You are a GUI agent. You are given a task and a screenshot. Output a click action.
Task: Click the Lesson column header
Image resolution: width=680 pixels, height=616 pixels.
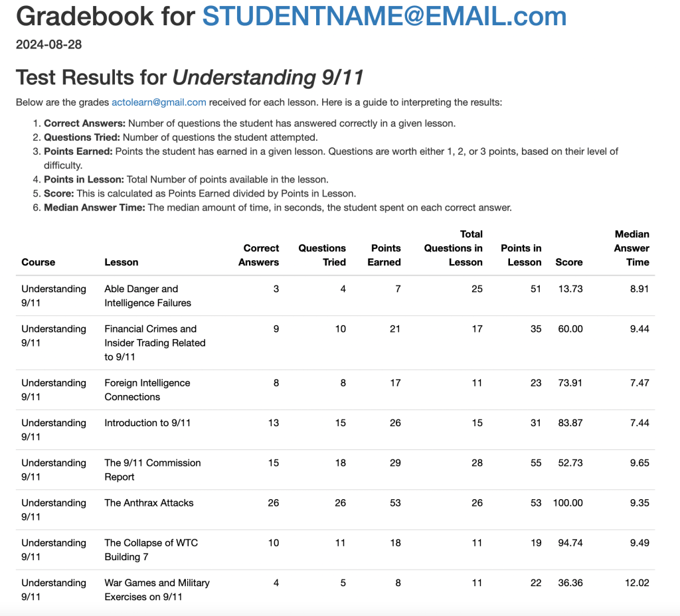point(122,262)
